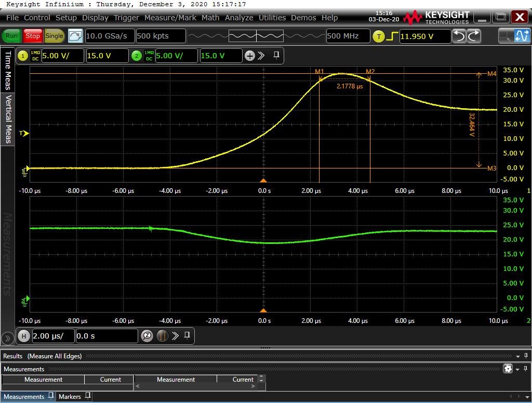Open the Measure/Mark menu

coord(170,18)
